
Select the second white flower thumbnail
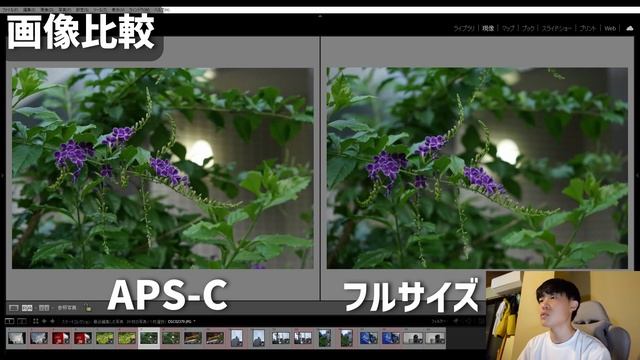point(39,338)
